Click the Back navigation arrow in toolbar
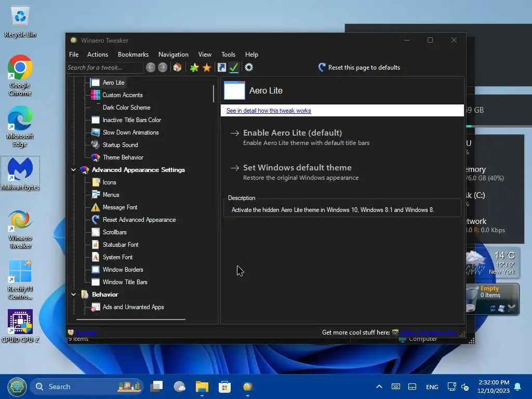This screenshot has height=399, width=532. coord(151,68)
